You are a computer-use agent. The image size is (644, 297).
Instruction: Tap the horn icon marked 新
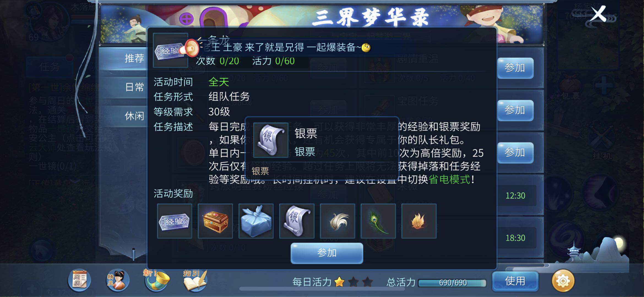(156, 280)
